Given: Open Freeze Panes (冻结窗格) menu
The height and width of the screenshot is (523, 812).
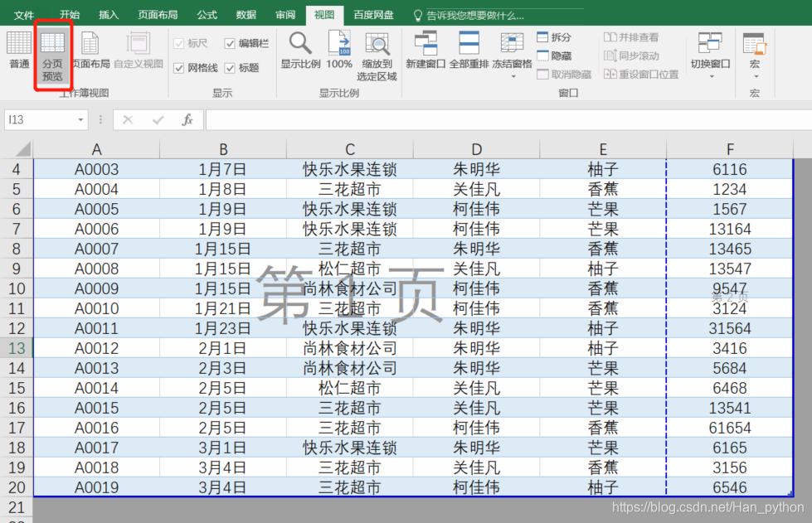Looking at the screenshot, I should pyautogui.click(x=512, y=55).
